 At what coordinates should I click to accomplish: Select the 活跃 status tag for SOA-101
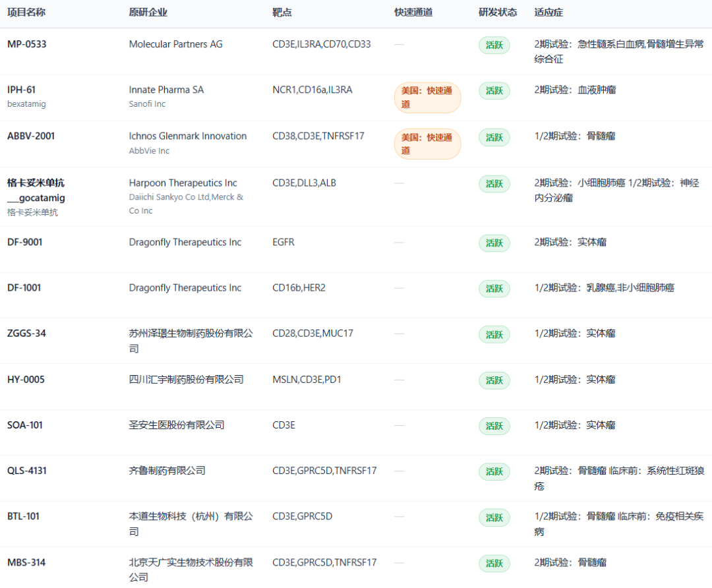pyautogui.click(x=494, y=426)
